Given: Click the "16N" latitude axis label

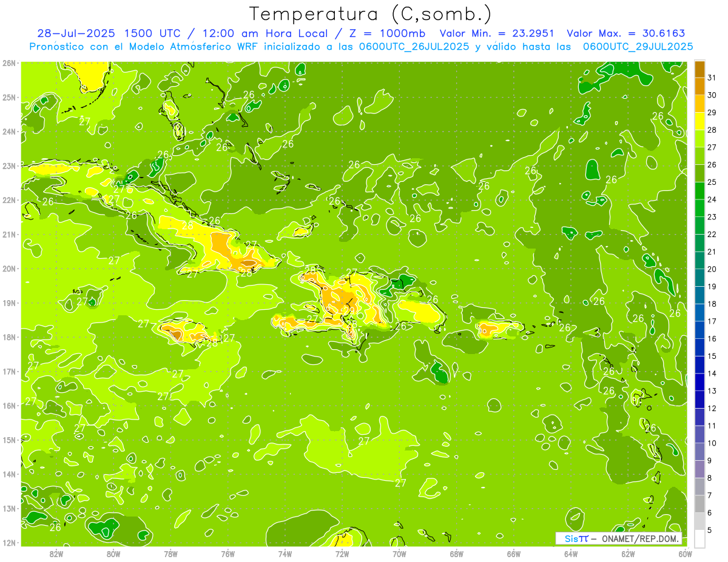Looking at the screenshot, I should [8, 406].
